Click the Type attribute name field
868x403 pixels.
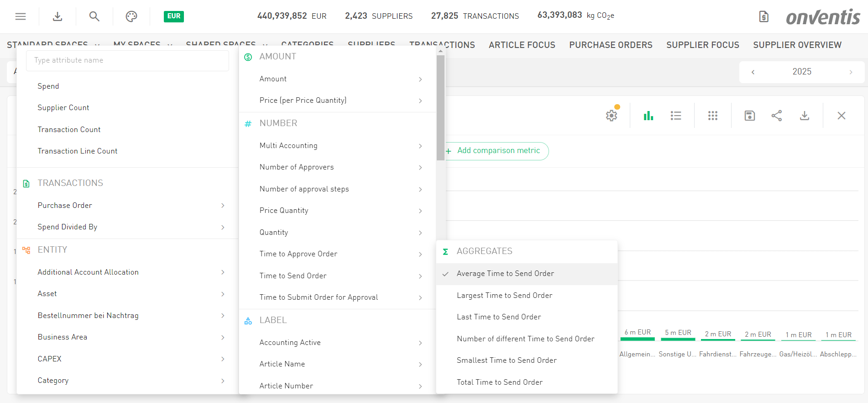127,60
